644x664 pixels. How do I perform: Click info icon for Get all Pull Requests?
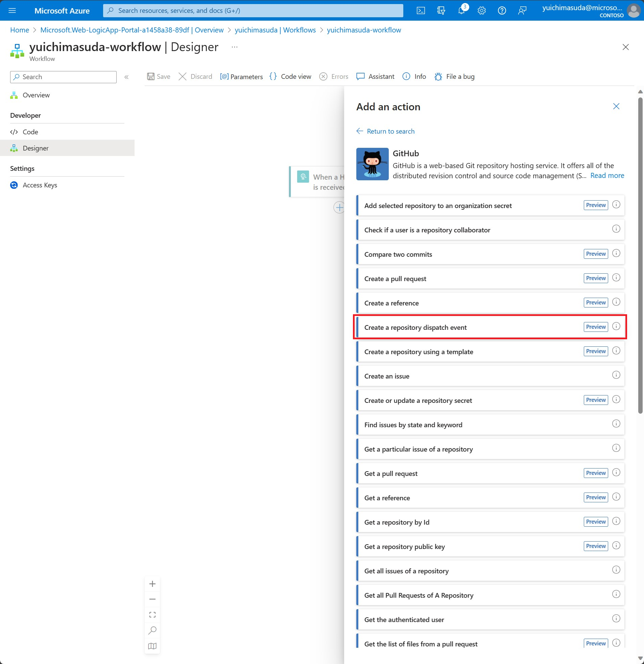(x=616, y=594)
